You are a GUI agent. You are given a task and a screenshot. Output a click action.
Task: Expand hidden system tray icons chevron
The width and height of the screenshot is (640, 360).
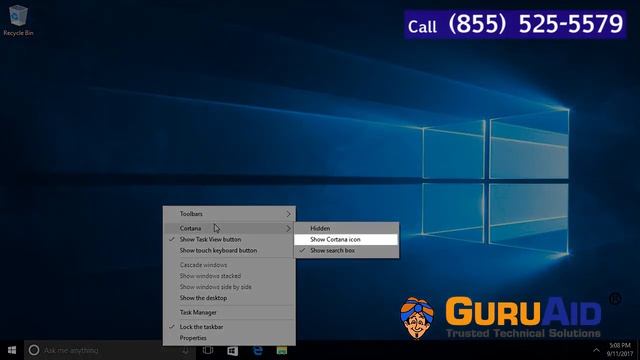[596, 350]
